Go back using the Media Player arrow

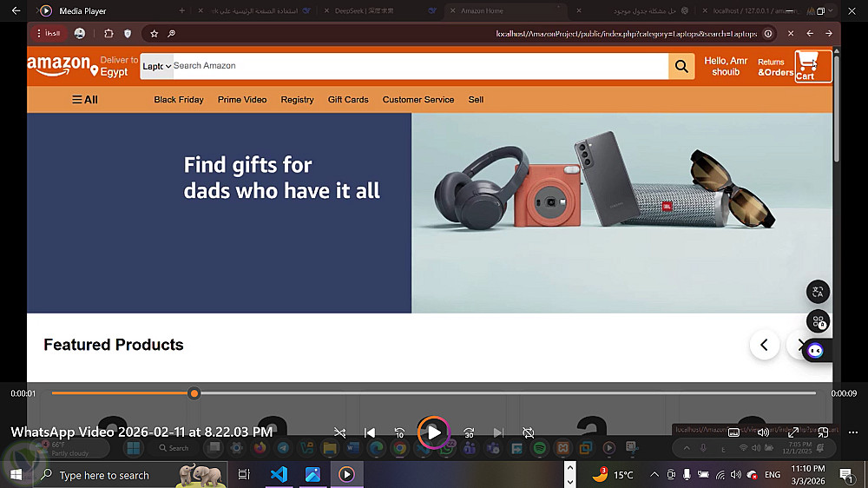pos(16,10)
